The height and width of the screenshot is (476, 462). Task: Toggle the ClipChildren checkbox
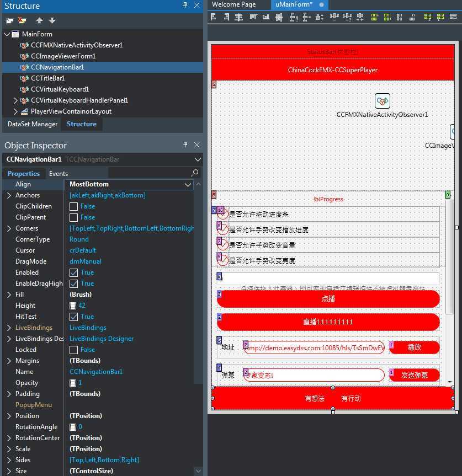click(73, 206)
